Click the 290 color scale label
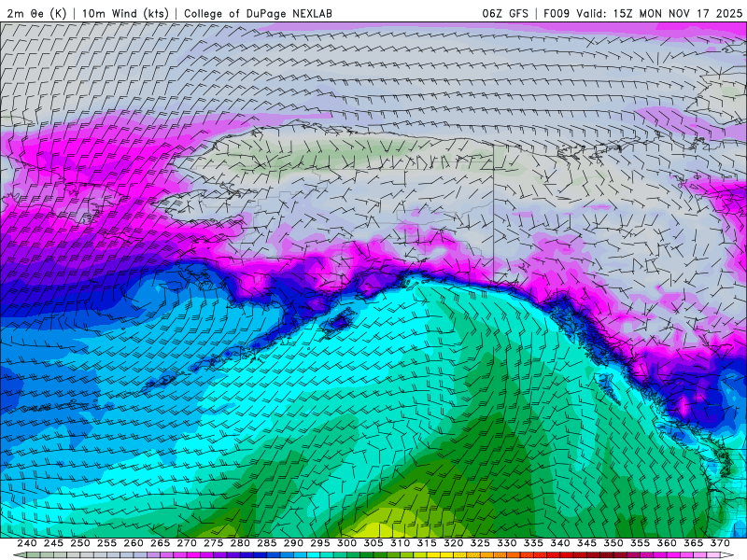747x560 pixels. (x=293, y=543)
